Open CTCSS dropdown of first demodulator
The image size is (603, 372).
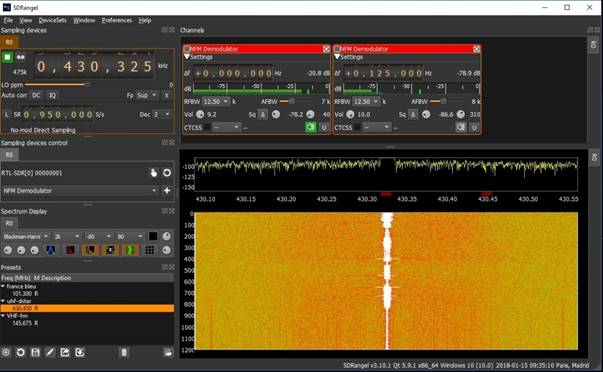click(227, 127)
